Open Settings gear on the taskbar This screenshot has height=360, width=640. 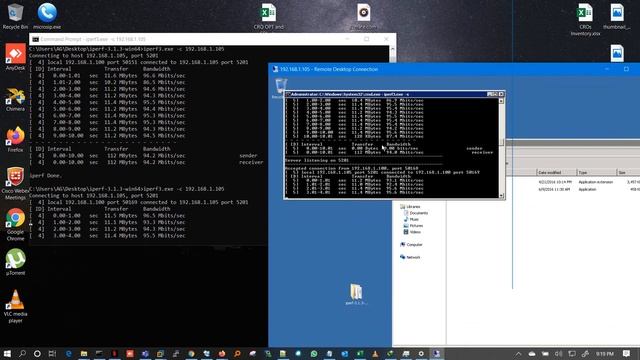click(x=421, y=353)
